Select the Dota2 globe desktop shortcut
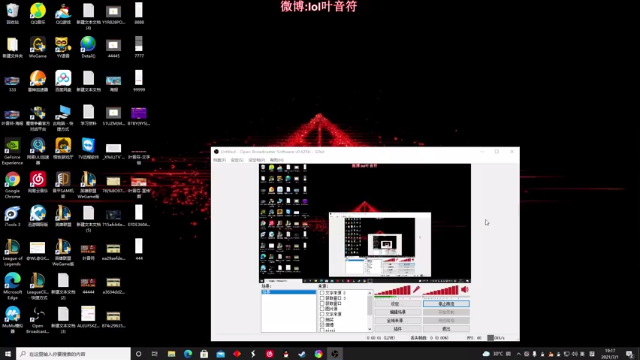 click(x=88, y=47)
